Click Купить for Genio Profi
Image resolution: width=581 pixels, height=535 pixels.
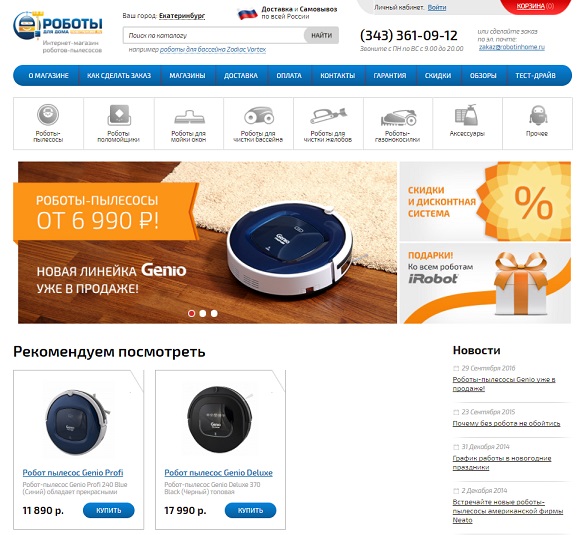pyautogui.click(x=109, y=511)
